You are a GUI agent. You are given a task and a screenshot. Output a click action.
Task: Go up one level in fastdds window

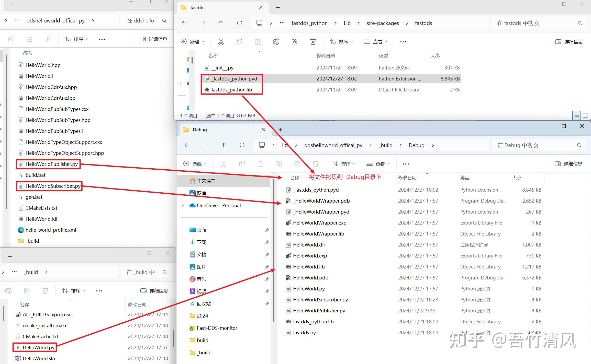(x=221, y=23)
